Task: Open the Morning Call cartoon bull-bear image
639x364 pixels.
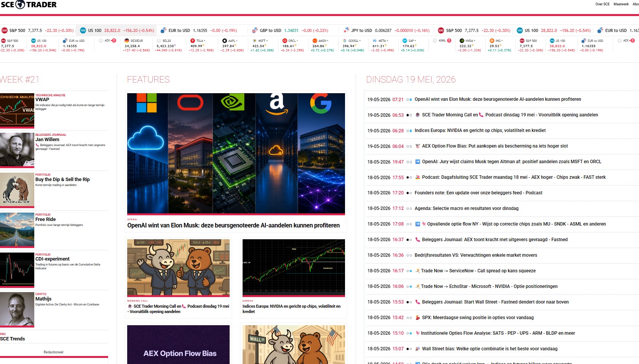Action: tap(178, 267)
